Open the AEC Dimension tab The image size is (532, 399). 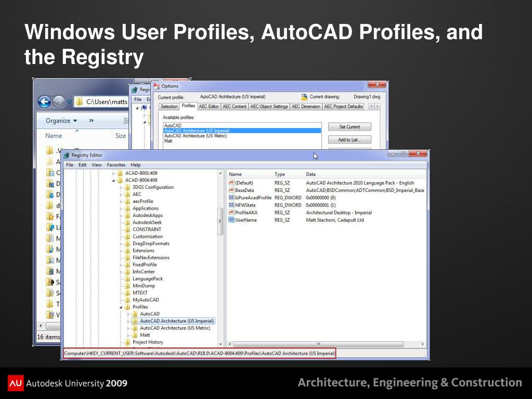click(x=306, y=107)
